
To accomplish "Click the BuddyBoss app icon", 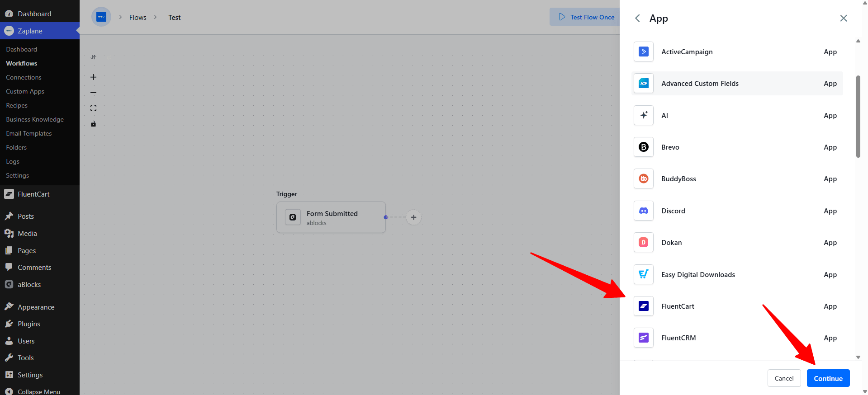I will (x=643, y=179).
